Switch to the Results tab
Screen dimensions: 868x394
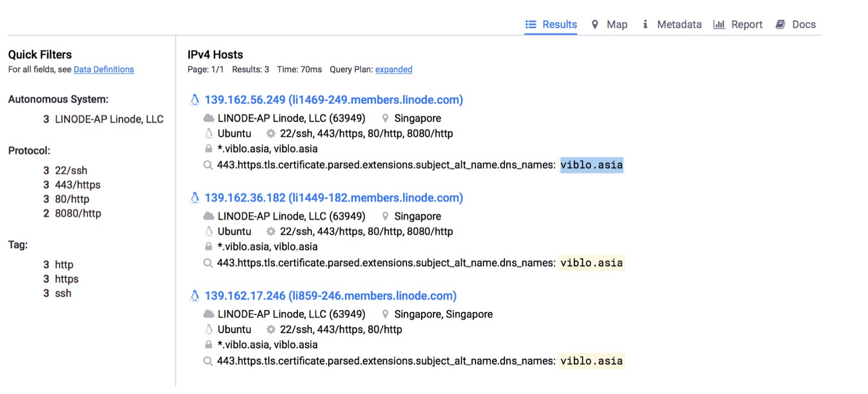[x=551, y=24]
